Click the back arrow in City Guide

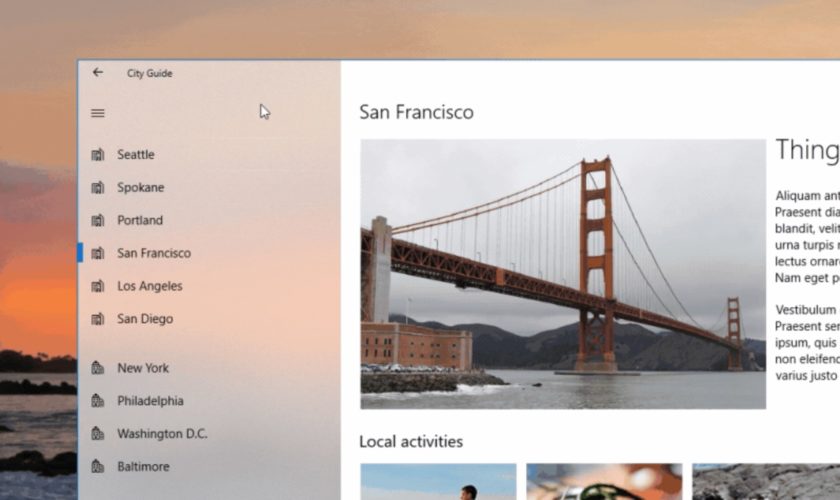click(98, 72)
